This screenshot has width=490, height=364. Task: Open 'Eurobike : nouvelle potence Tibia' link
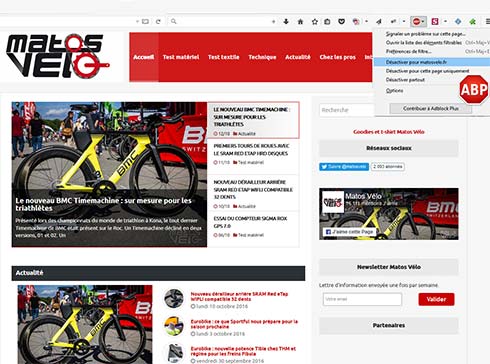pos(243,351)
